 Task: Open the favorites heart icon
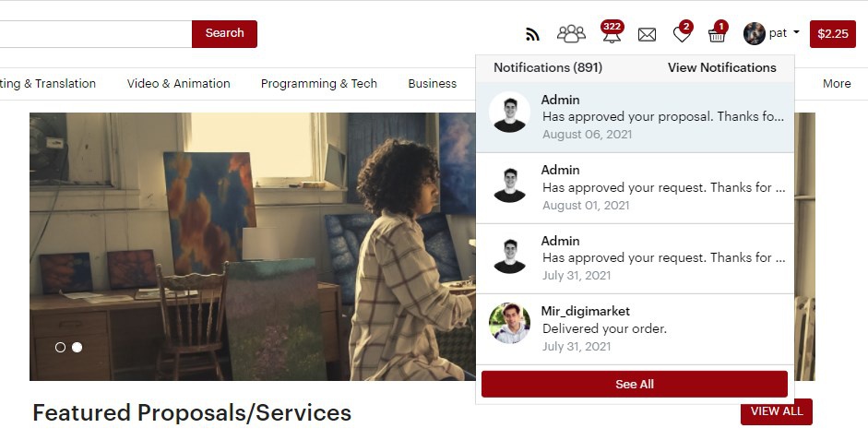point(682,35)
